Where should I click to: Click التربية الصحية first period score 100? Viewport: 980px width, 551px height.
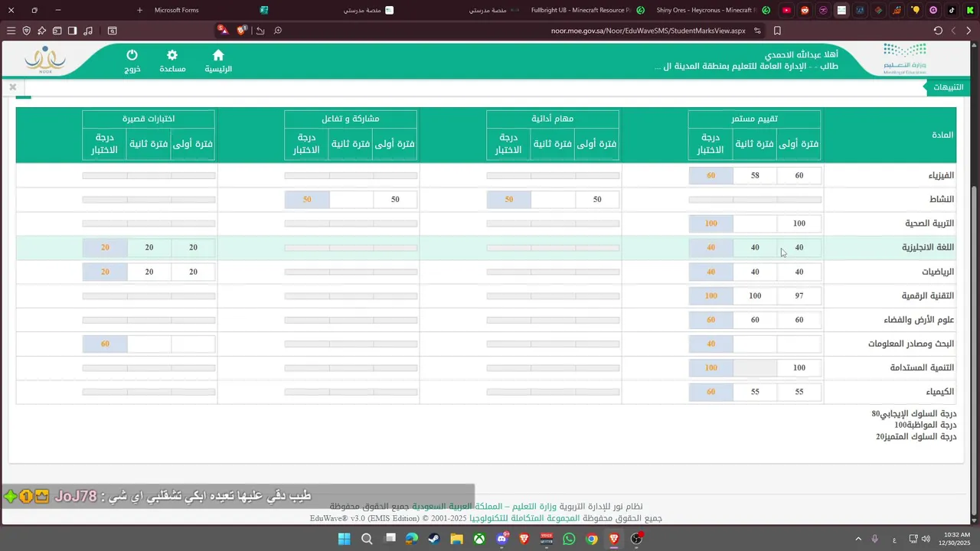click(799, 223)
